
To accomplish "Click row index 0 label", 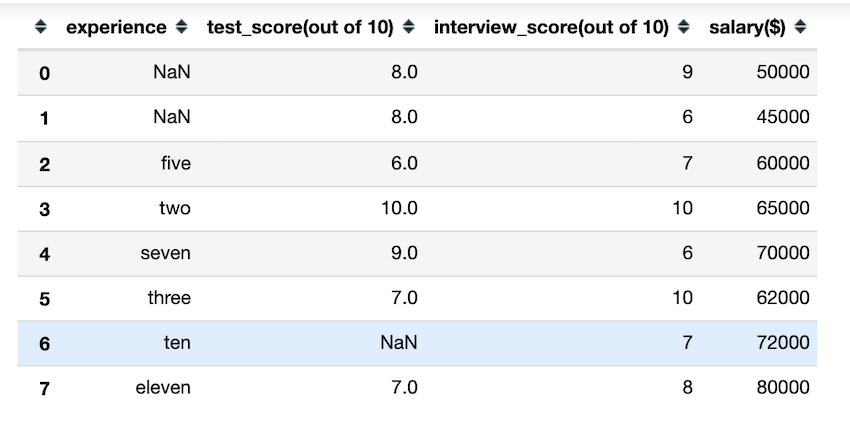I will (x=44, y=74).
